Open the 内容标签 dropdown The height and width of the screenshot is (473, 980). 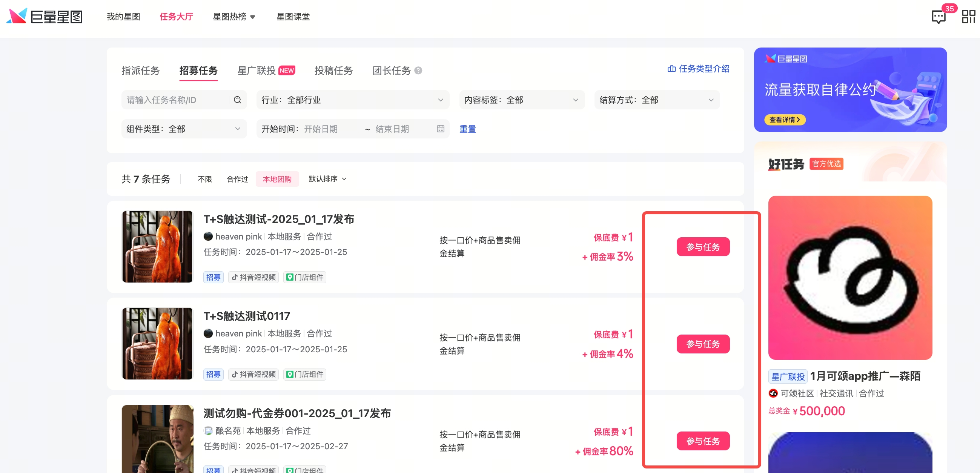click(522, 100)
